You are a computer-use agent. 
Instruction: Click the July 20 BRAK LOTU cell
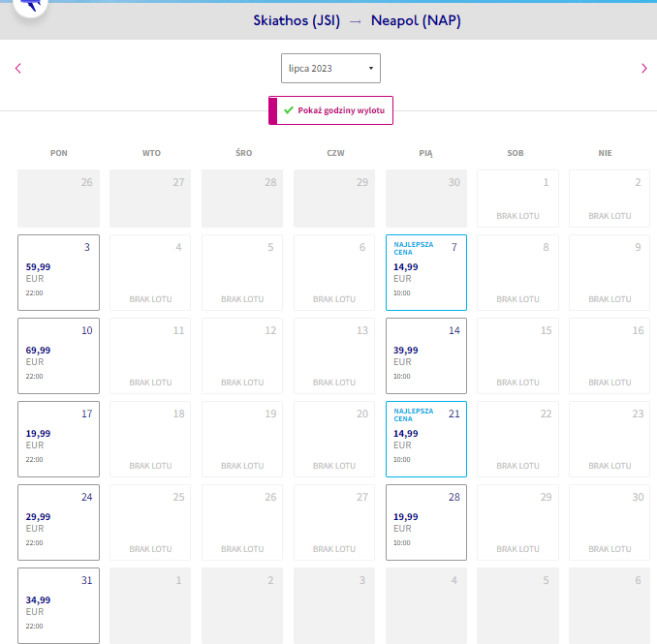coord(334,440)
